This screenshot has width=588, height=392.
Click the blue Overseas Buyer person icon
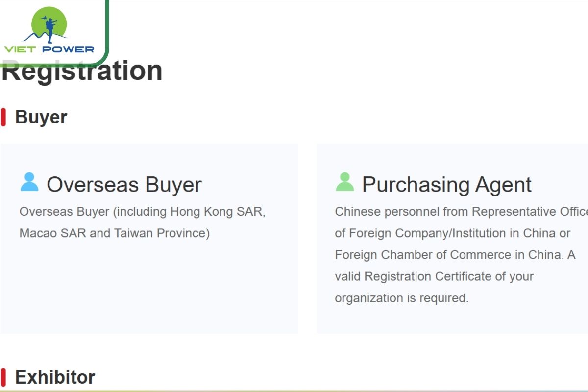(x=29, y=182)
